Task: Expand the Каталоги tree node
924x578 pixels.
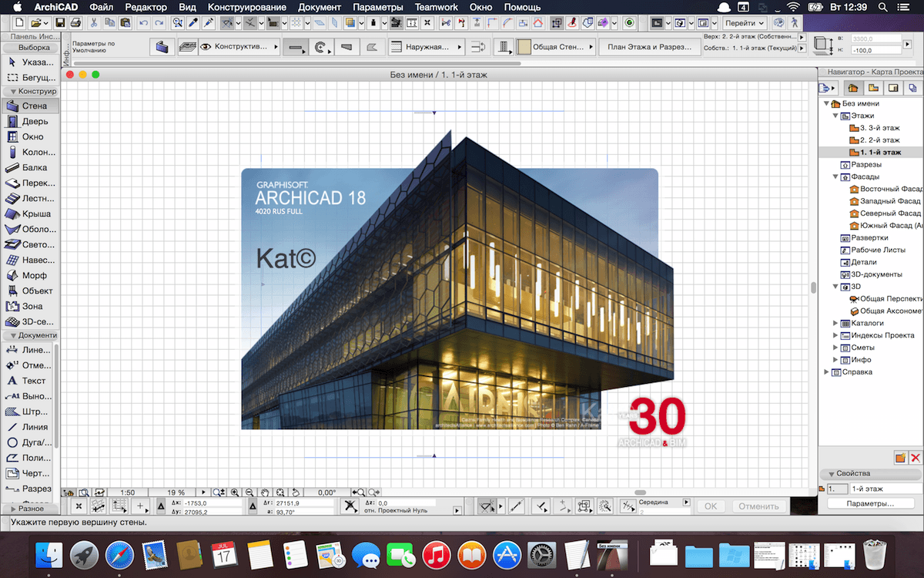Action: click(x=835, y=323)
